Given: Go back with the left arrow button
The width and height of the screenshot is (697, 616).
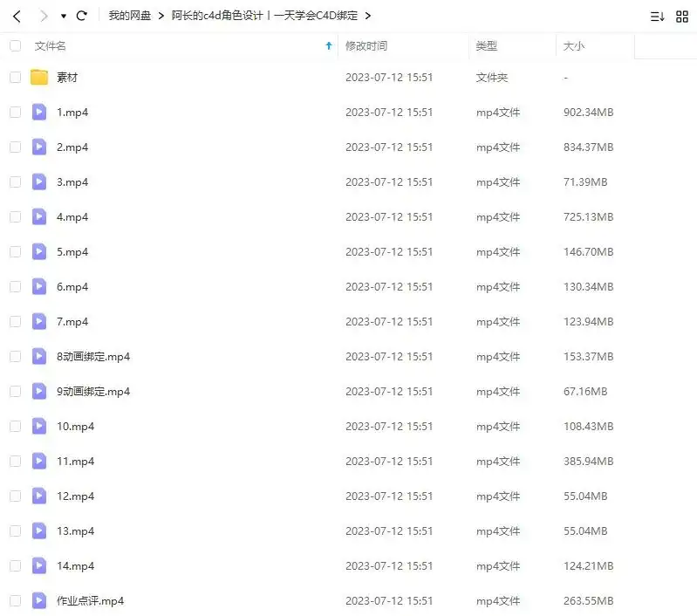Looking at the screenshot, I should 17,17.
